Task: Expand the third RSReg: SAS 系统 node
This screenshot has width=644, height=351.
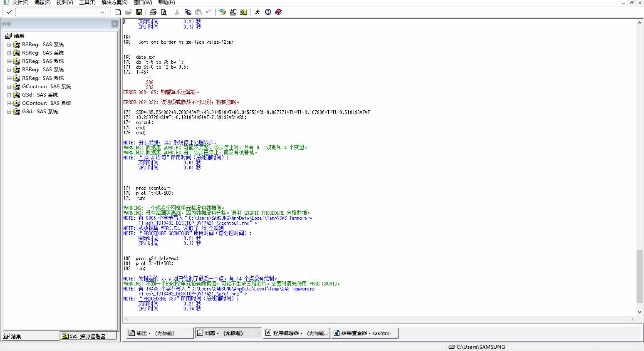Action: pyautogui.click(x=9, y=61)
